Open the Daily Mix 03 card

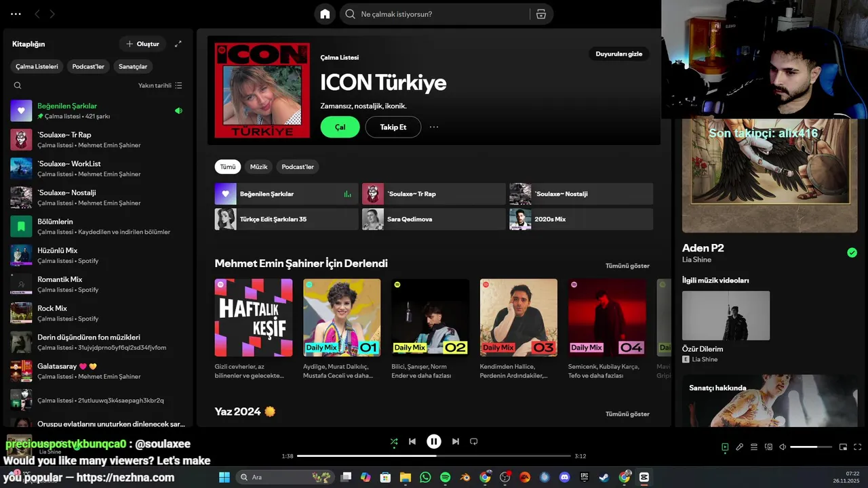(519, 329)
